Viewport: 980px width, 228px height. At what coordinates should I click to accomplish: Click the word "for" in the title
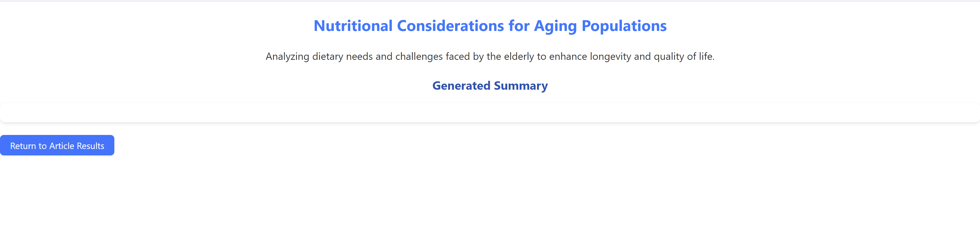click(519, 26)
